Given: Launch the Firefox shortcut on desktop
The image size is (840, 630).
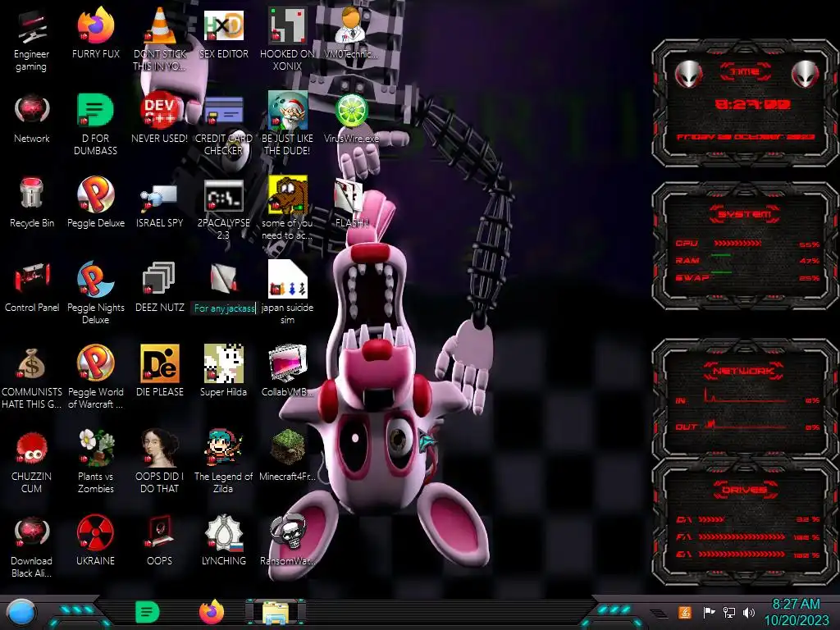Looking at the screenshot, I should click(95, 25).
